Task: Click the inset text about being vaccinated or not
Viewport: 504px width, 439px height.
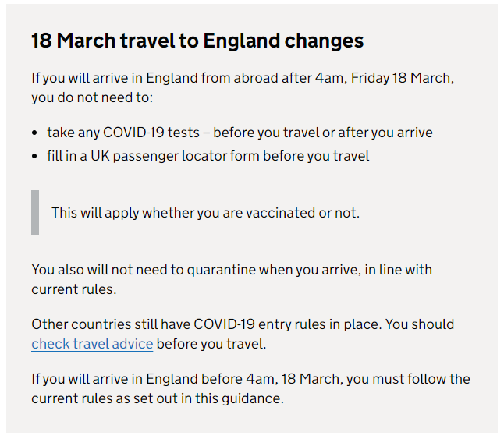Action: (206, 213)
